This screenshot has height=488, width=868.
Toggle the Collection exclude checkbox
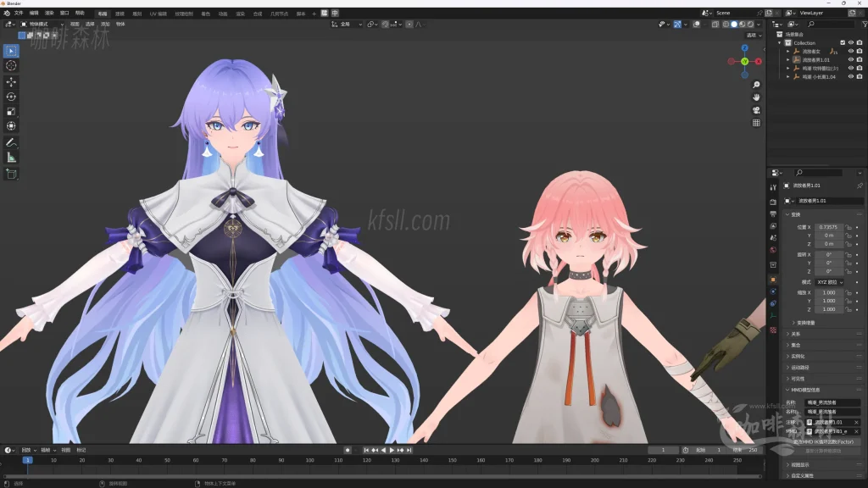click(843, 42)
